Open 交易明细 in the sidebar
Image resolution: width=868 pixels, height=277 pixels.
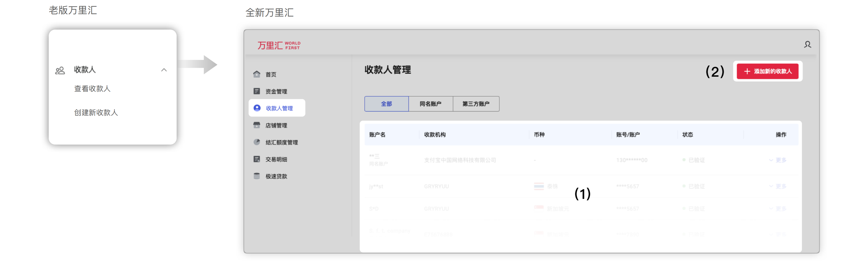tap(276, 159)
